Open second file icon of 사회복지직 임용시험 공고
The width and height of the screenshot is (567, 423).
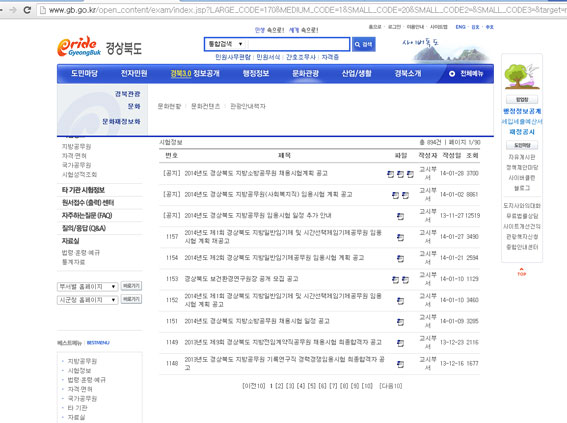(x=405, y=195)
